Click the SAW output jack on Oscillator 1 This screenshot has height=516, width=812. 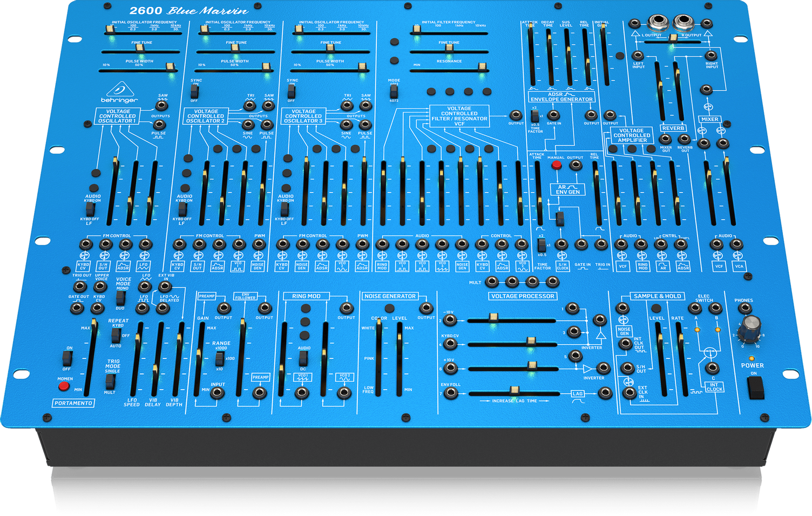pos(160,106)
